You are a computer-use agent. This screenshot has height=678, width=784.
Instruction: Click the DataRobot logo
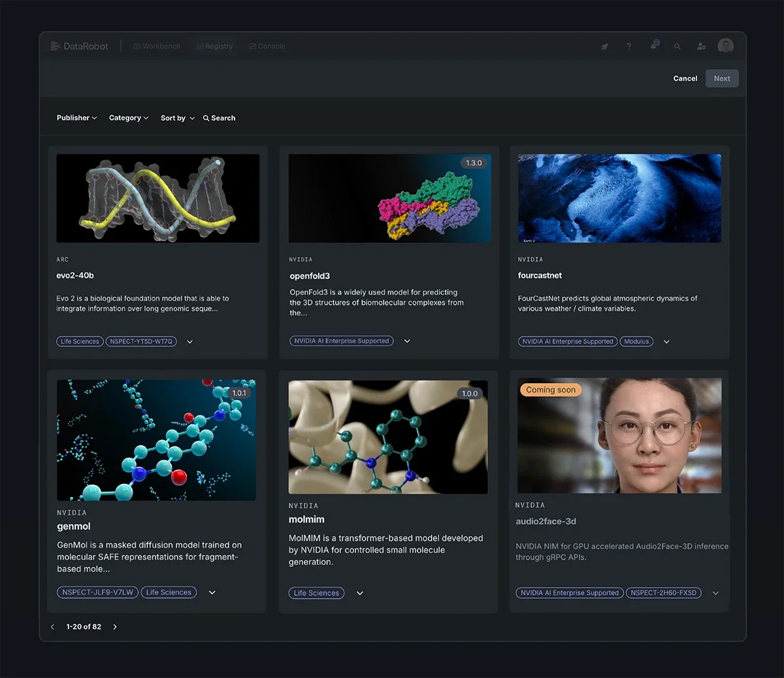coord(79,46)
